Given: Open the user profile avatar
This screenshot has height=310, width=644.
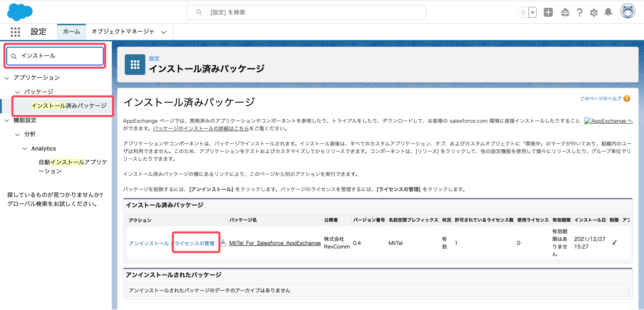Looking at the screenshot, I should tap(627, 11).
